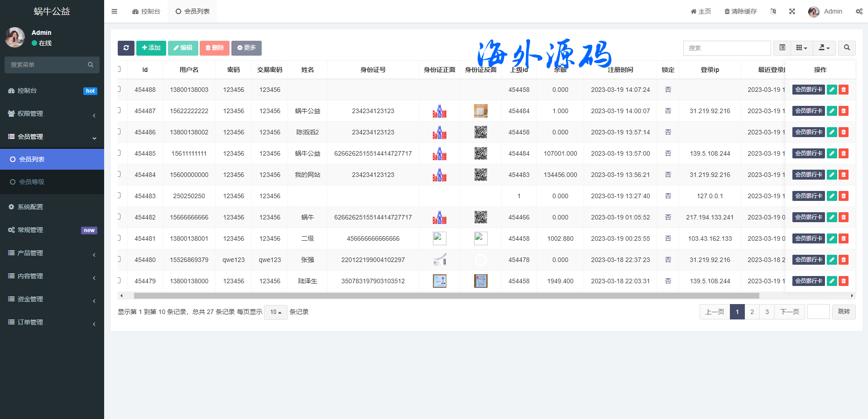Click the 添加 add button
This screenshot has height=419, width=868.
(x=151, y=48)
